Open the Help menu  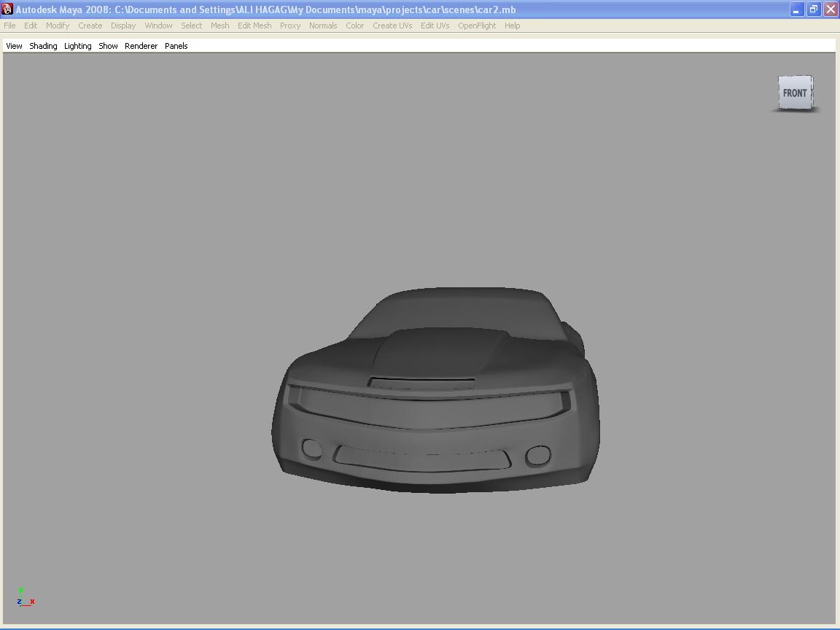click(512, 26)
